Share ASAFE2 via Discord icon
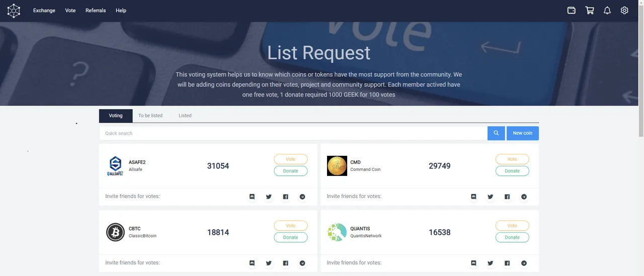This screenshot has width=644, height=276. pyautogui.click(x=252, y=197)
